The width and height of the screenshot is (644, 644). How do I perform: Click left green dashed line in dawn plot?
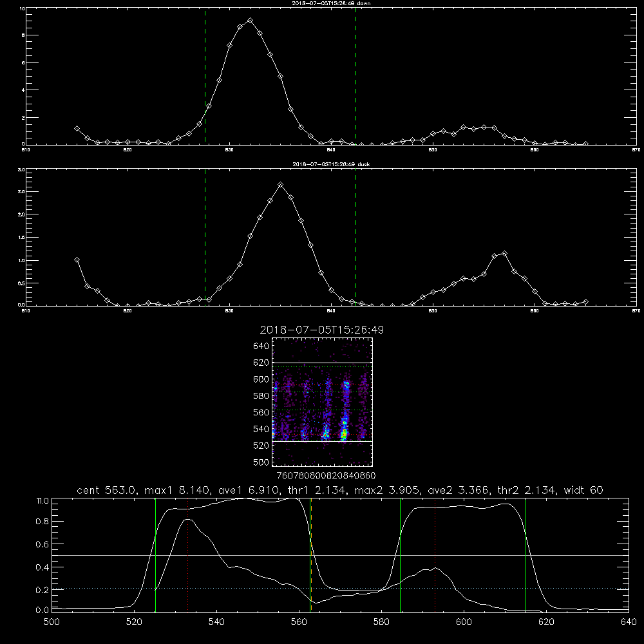(x=205, y=76)
